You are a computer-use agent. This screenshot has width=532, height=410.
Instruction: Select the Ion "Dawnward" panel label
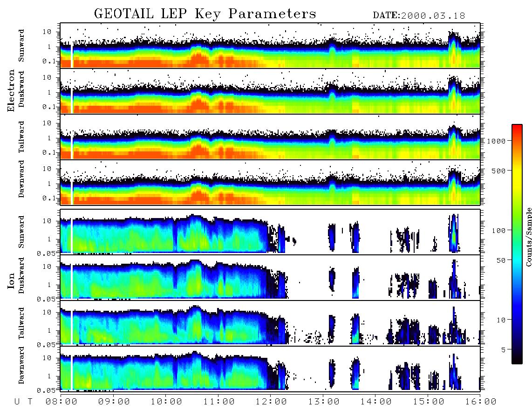[21, 365]
